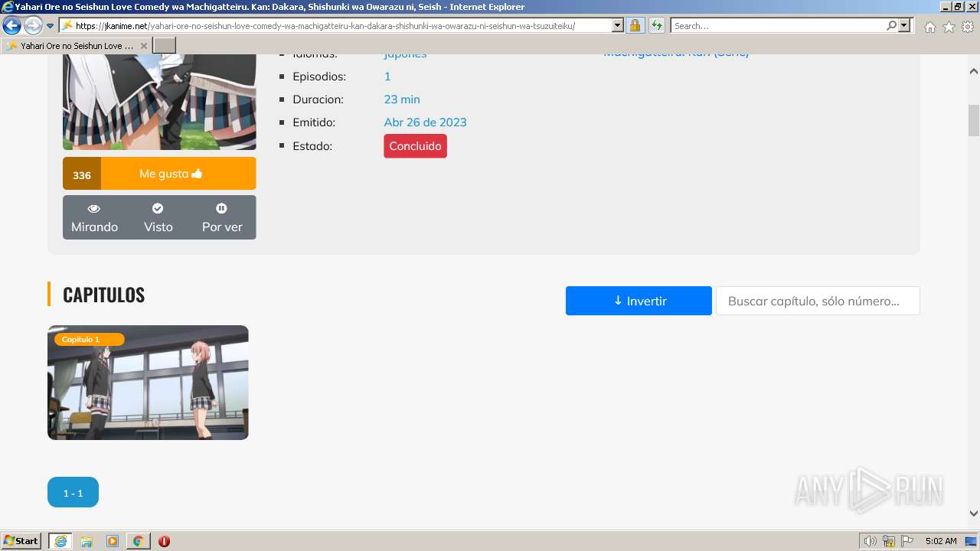This screenshot has height=551, width=980.
Task: Click the 336 likes counter
Action: point(82,174)
